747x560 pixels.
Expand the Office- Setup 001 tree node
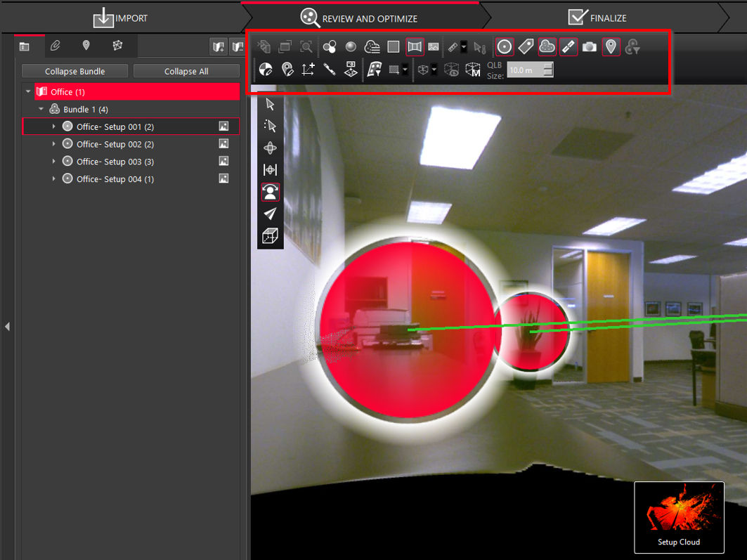pyautogui.click(x=54, y=126)
